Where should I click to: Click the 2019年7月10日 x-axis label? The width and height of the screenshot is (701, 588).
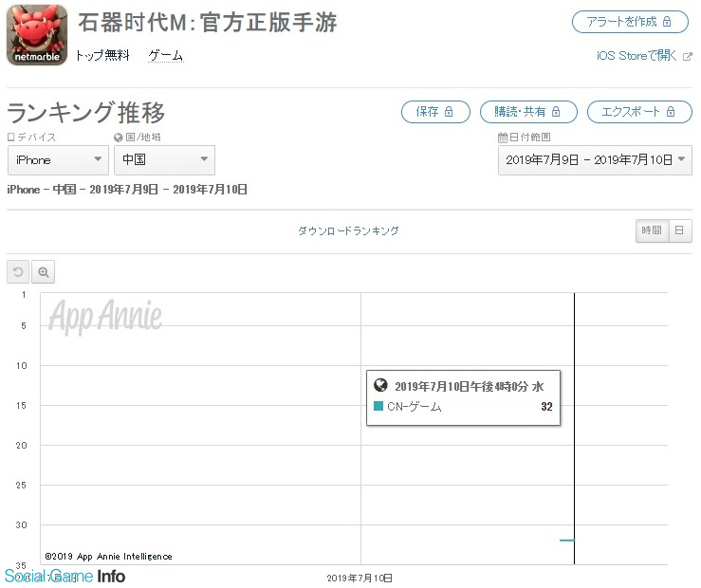360,579
